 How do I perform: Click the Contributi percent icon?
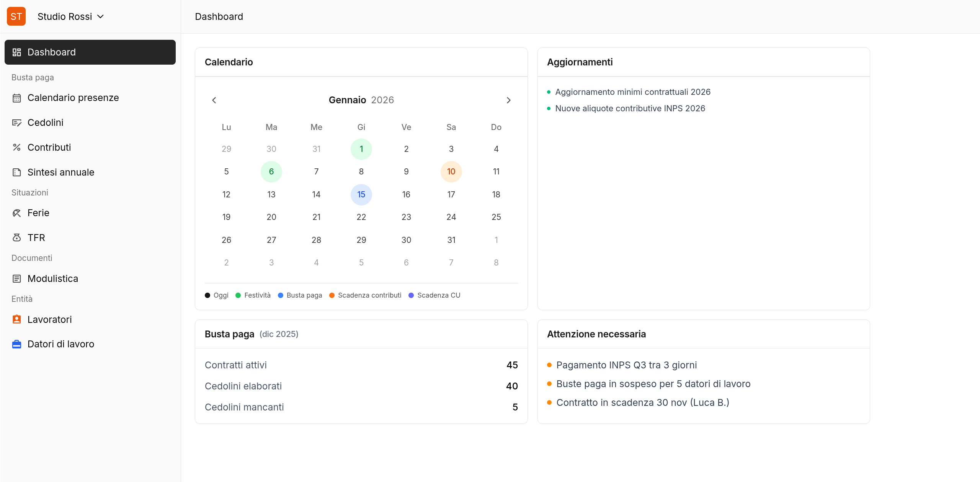pos(16,148)
